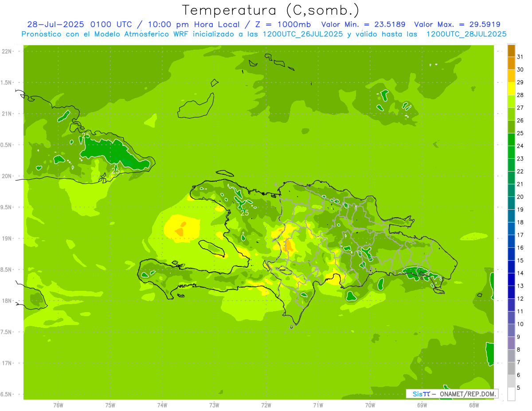Click the 7.5N latitude label
Viewport: 532px width, 411px height.
coord(6,332)
